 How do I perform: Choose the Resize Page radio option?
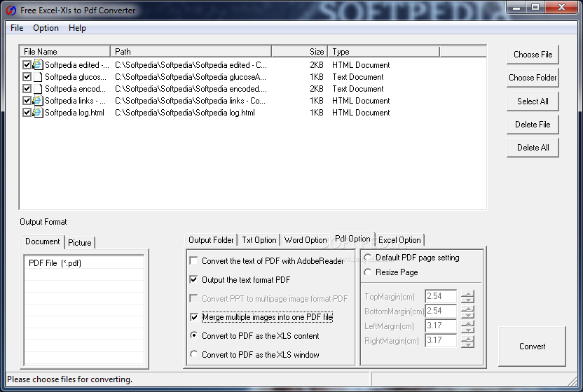click(x=368, y=272)
